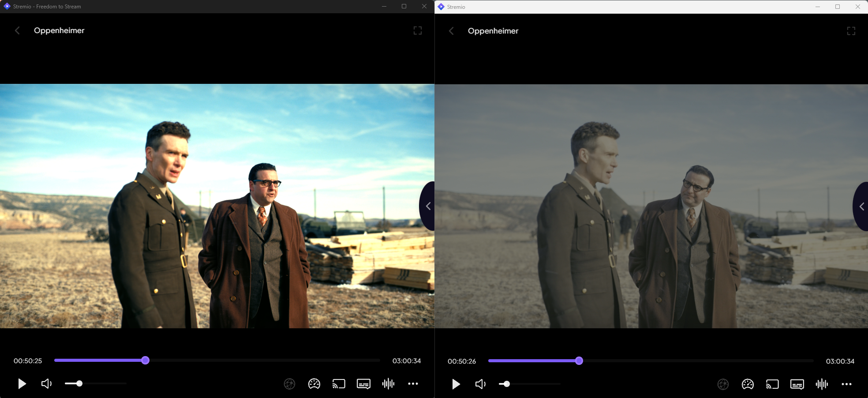Cast video from left Stremio window

(339, 384)
